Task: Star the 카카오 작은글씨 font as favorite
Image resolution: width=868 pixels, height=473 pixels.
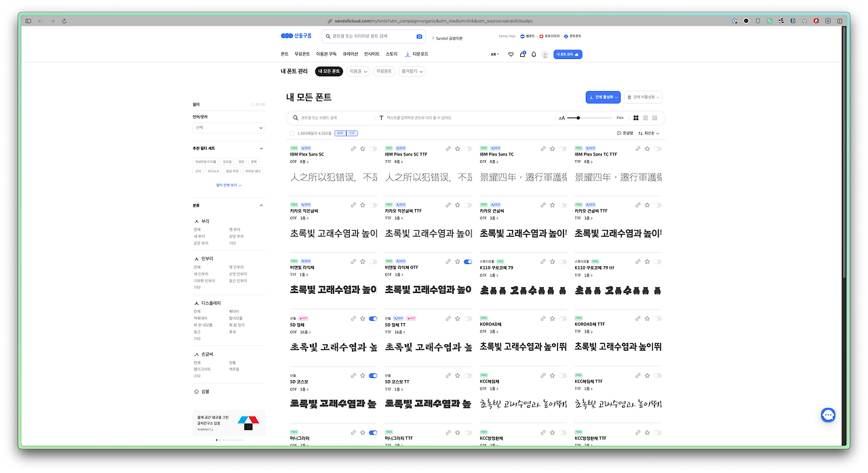Action: tap(362, 205)
